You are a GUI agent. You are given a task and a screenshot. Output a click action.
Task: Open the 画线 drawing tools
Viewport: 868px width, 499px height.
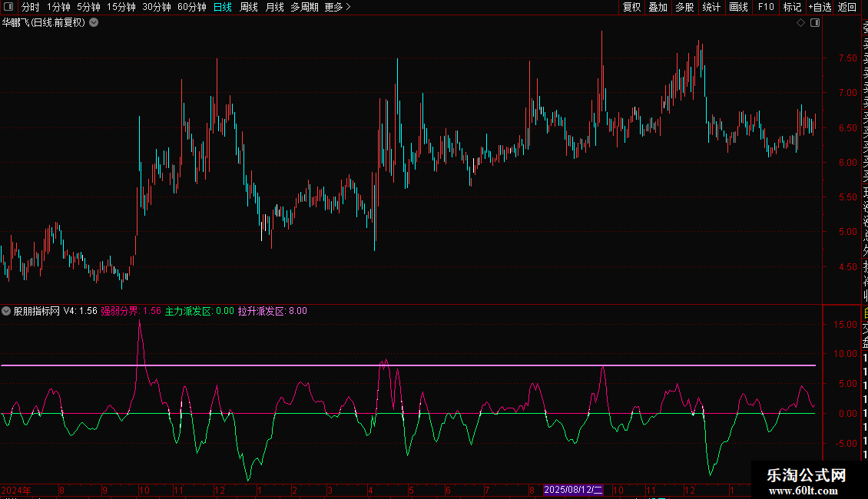[738, 7]
